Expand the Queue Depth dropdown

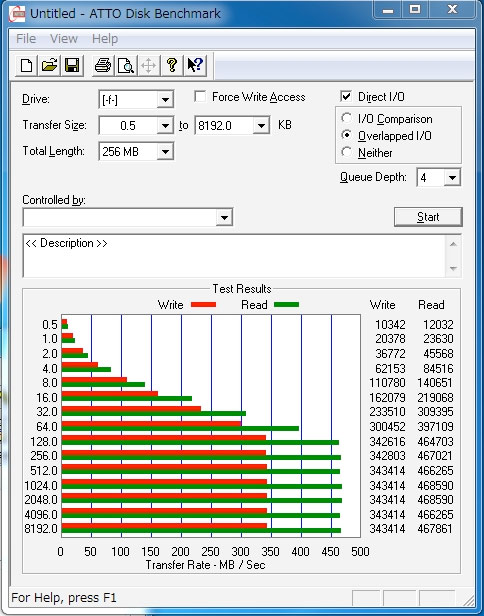tap(452, 178)
